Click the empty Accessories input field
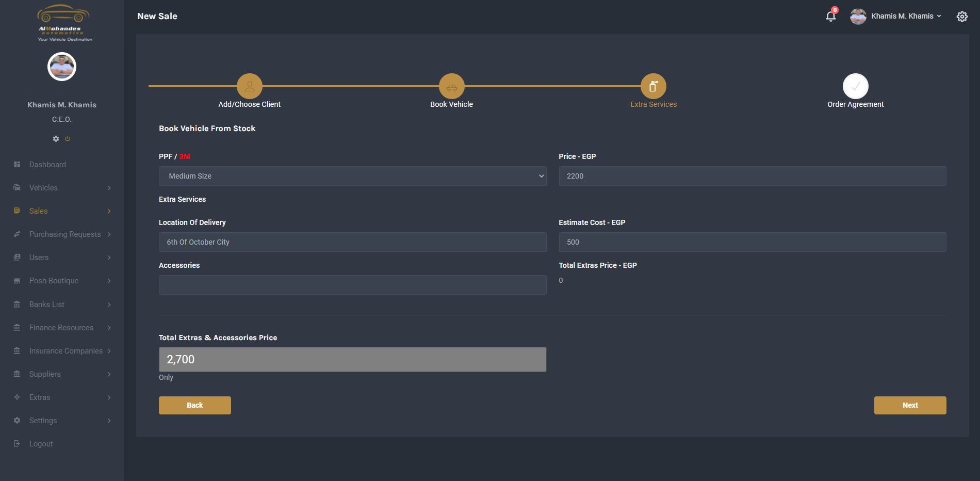This screenshot has height=481, width=980. pos(353,285)
